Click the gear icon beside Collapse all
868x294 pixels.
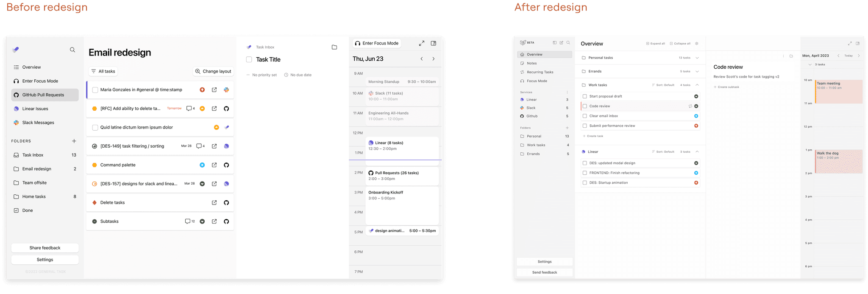[697, 44]
